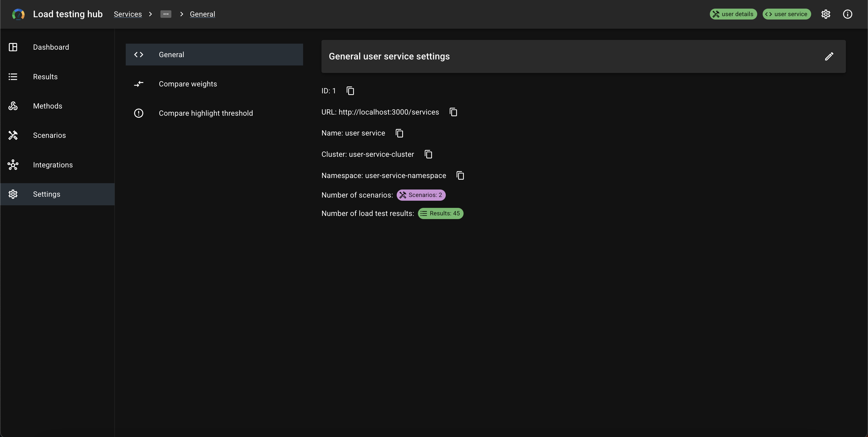
Task: Click the Name: user service text
Action: pyautogui.click(x=353, y=134)
